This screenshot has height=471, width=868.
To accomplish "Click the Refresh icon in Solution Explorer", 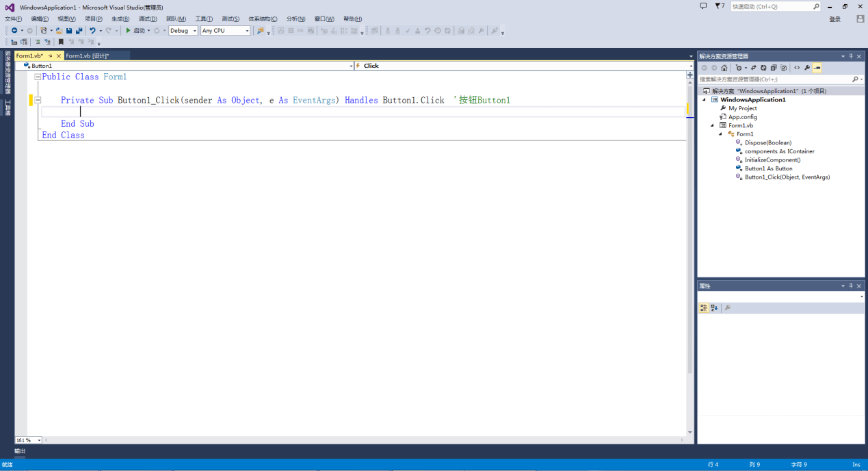I will pyautogui.click(x=764, y=68).
